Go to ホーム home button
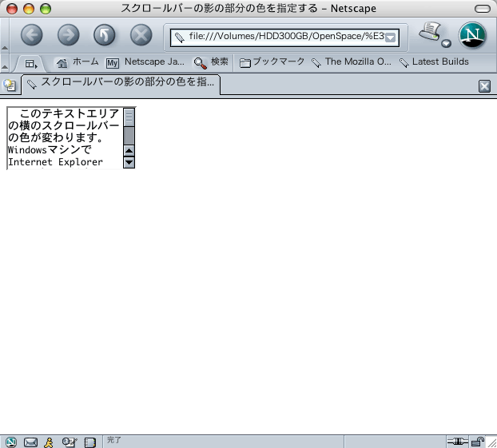Viewport: 497px width, 448px height. [x=77, y=62]
